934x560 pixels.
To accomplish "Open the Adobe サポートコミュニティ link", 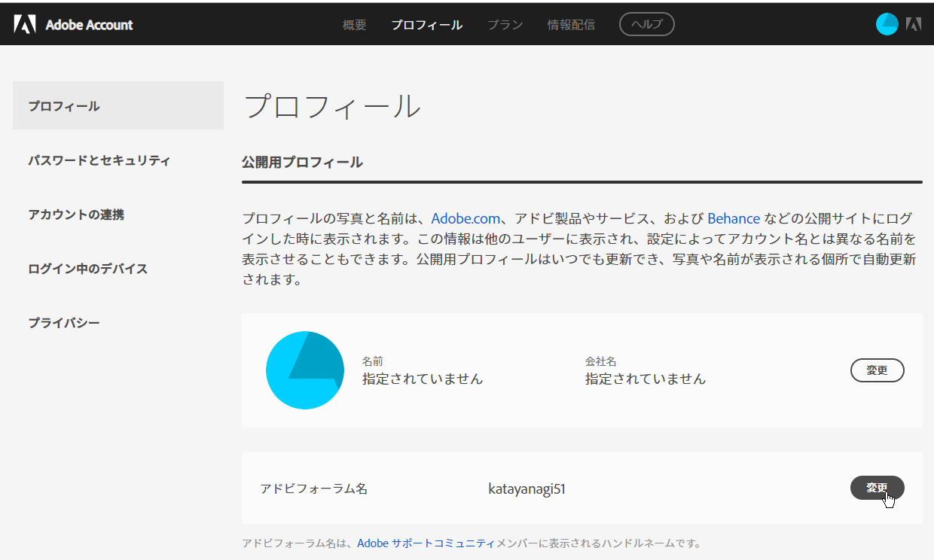I will 426,543.
